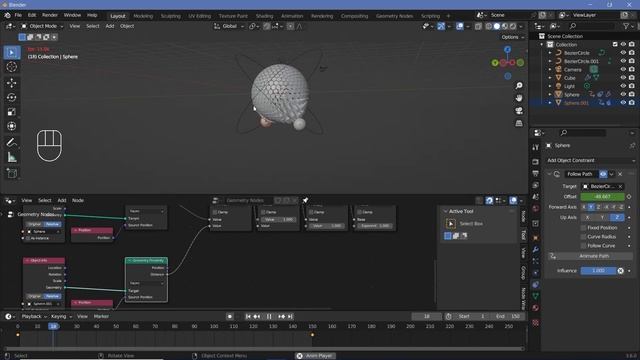Open the File menu
The height and width of the screenshot is (360, 640).
(18, 15)
